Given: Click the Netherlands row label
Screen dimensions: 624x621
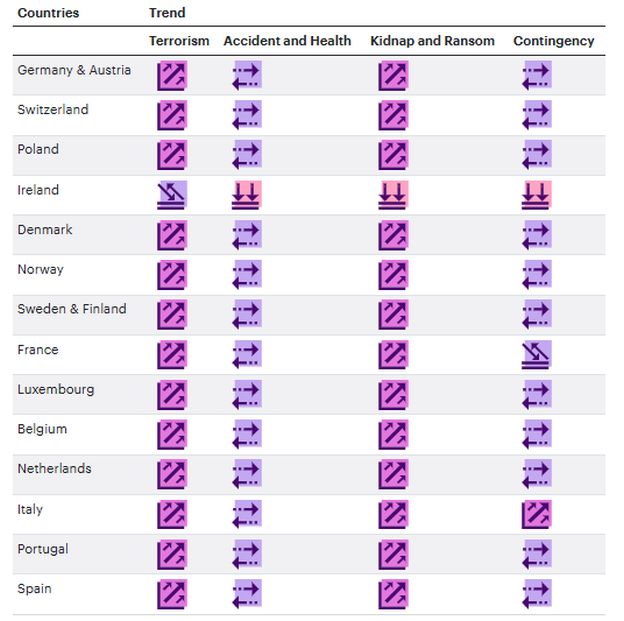Looking at the screenshot, I should point(54,469).
